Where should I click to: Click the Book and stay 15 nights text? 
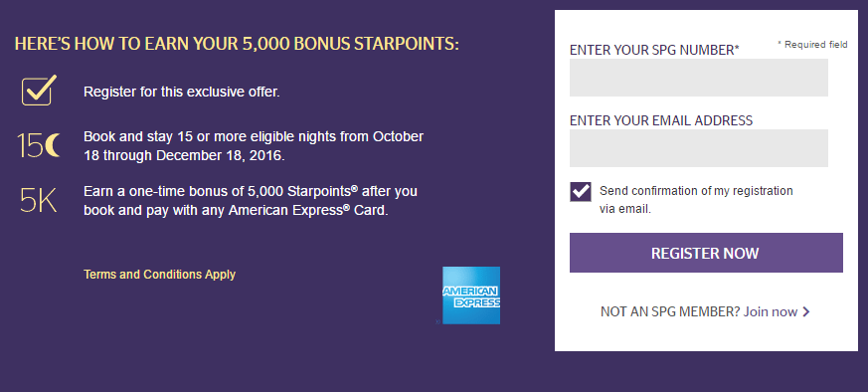point(254,145)
